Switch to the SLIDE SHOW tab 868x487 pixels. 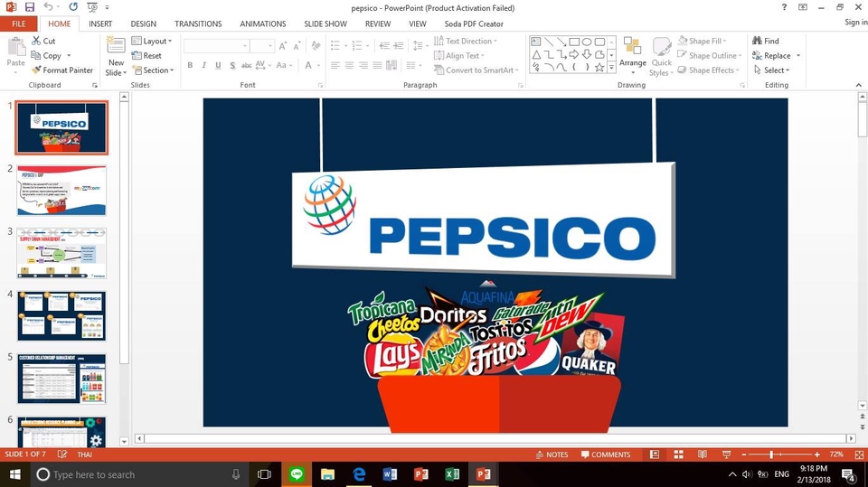point(325,23)
